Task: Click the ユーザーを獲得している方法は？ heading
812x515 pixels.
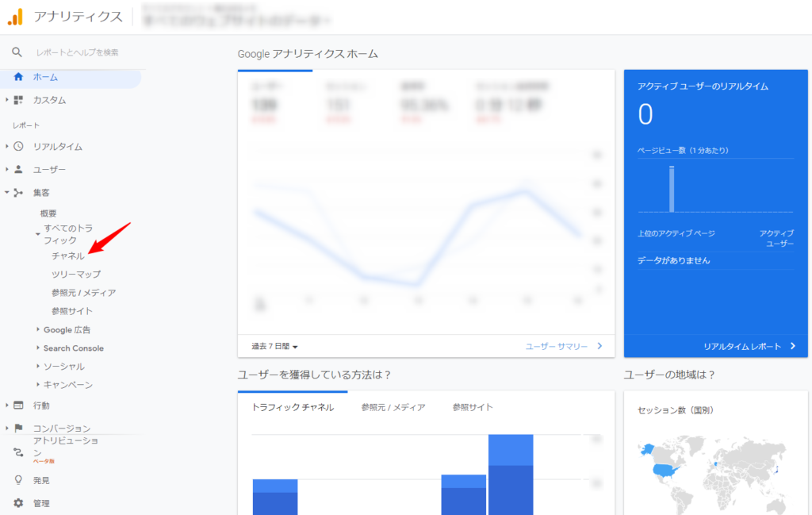Action: tap(314, 374)
